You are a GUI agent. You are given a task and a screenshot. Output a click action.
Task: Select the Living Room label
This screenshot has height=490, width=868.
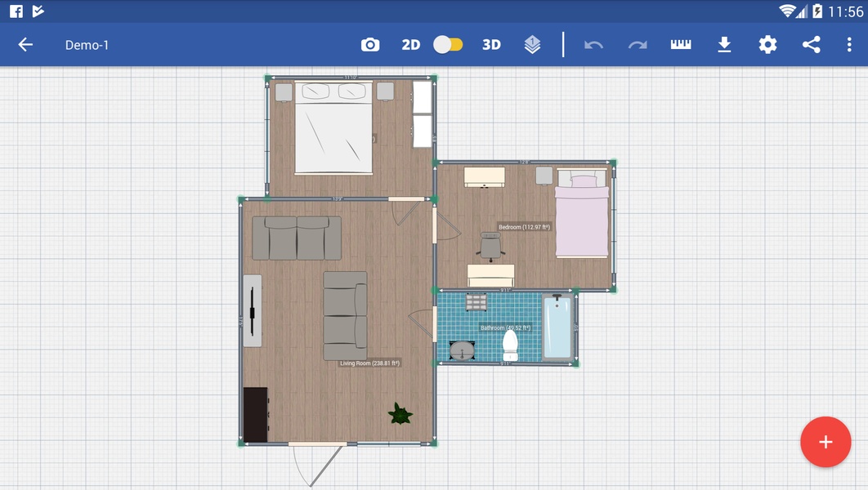(369, 363)
